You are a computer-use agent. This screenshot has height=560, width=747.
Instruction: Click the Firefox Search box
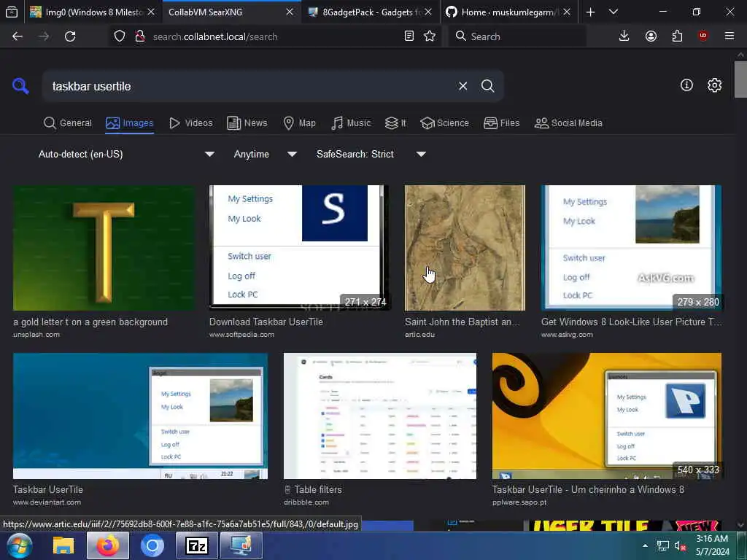517,36
